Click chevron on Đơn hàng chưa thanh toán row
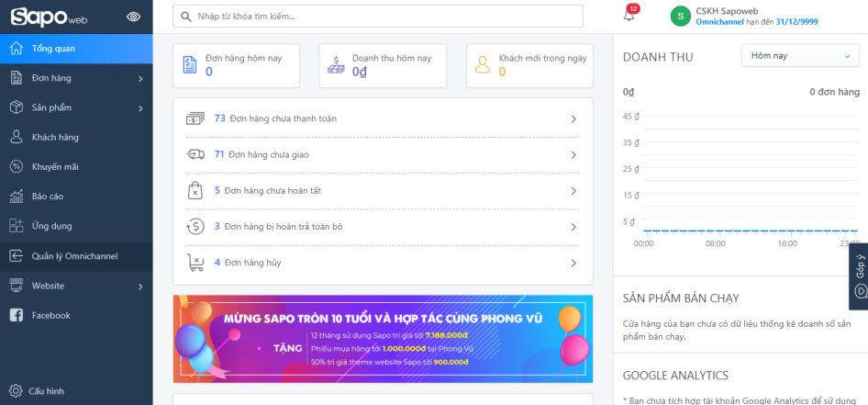 pos(573,118)
